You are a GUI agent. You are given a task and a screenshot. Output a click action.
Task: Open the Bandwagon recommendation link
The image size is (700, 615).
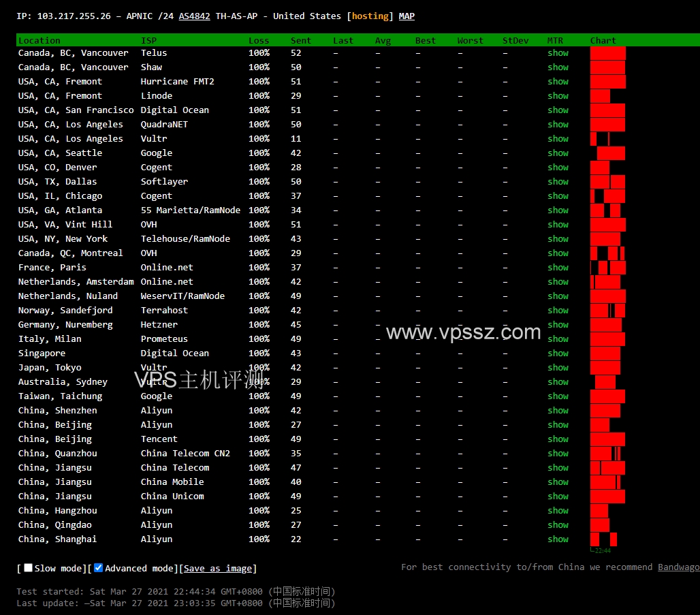point(679,567)
